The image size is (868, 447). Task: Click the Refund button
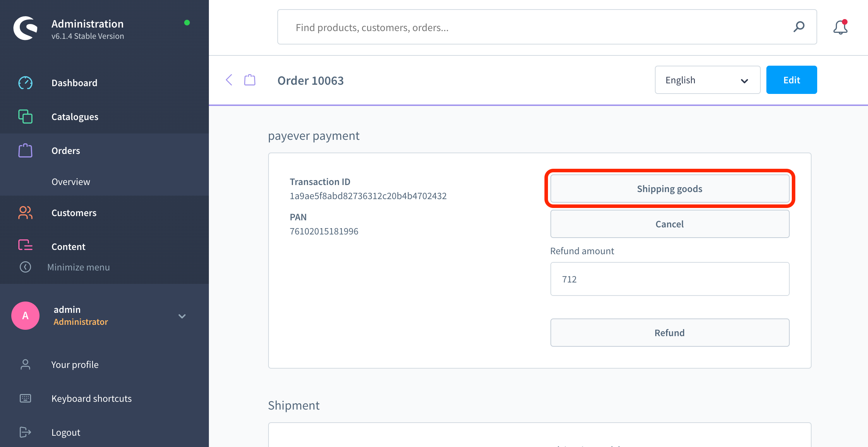tap(670, 333)
